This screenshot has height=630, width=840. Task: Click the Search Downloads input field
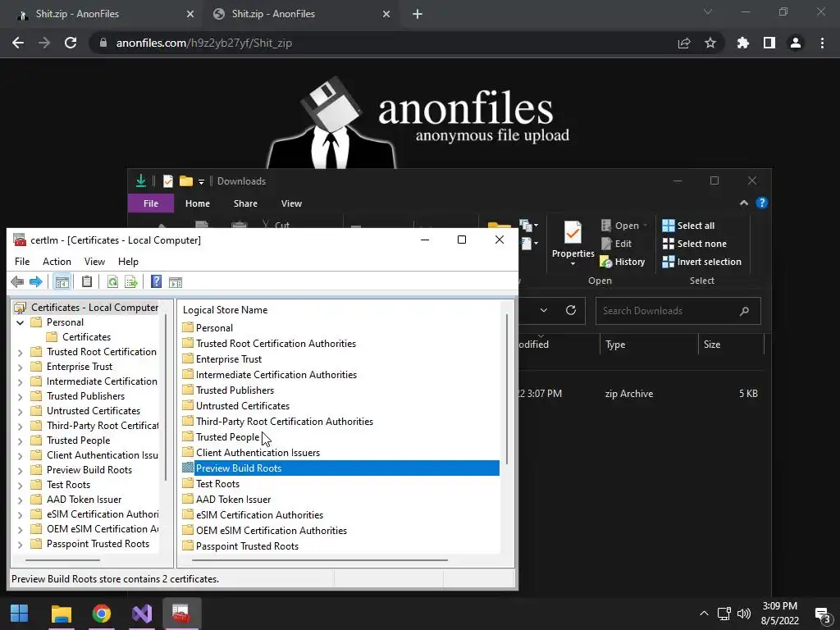coord(678,311)
